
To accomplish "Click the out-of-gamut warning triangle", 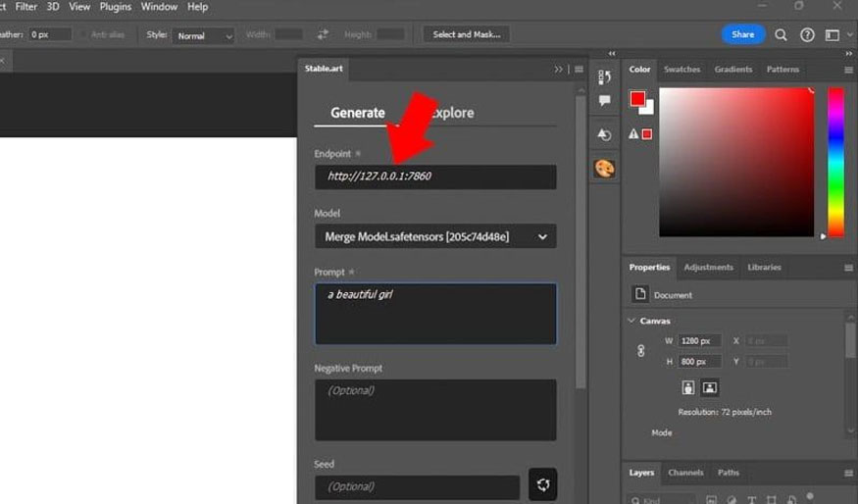I will tap(633, 134).
